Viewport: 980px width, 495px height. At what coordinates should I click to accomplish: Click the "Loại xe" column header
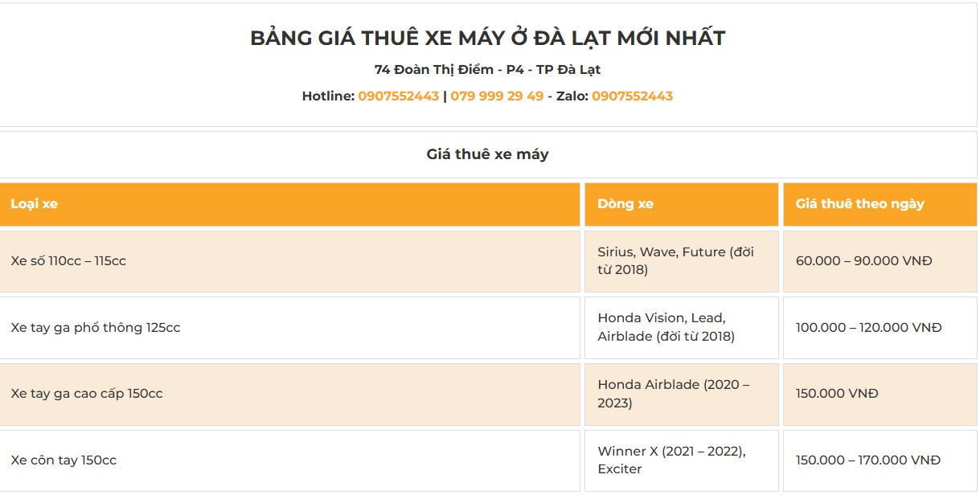35,204
